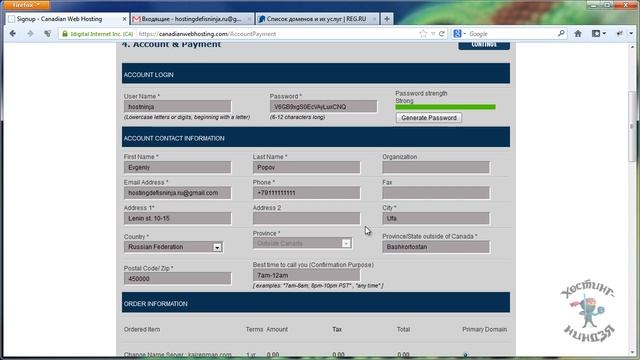This screenshot has width=640, height=360.
Task: Click the Last Name field
Action: pyautogui.click(x=306, y=167)
